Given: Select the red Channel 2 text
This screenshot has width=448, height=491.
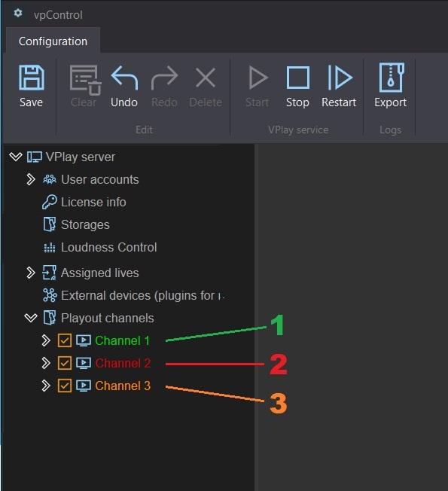Looking at the screenshot, I should (123, 363).
